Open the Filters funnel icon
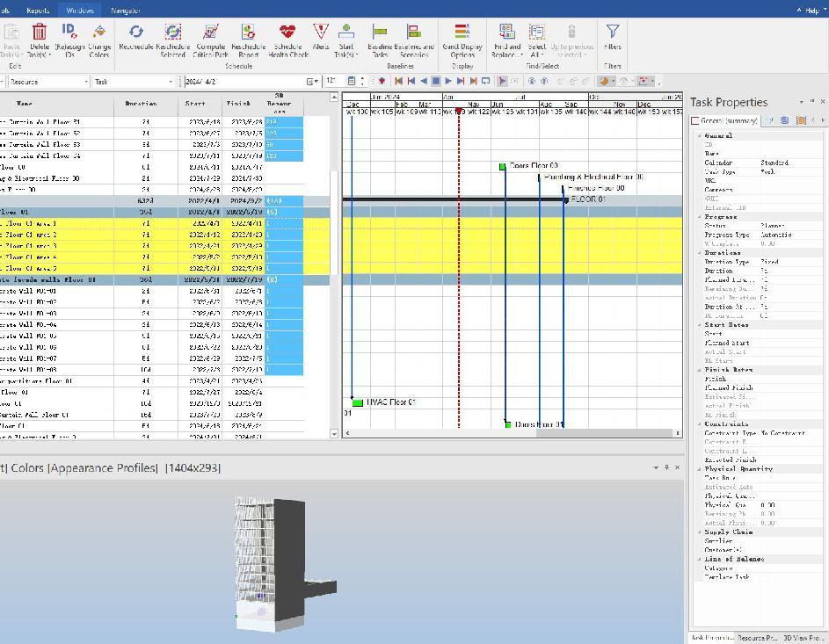 coord(612,32)
